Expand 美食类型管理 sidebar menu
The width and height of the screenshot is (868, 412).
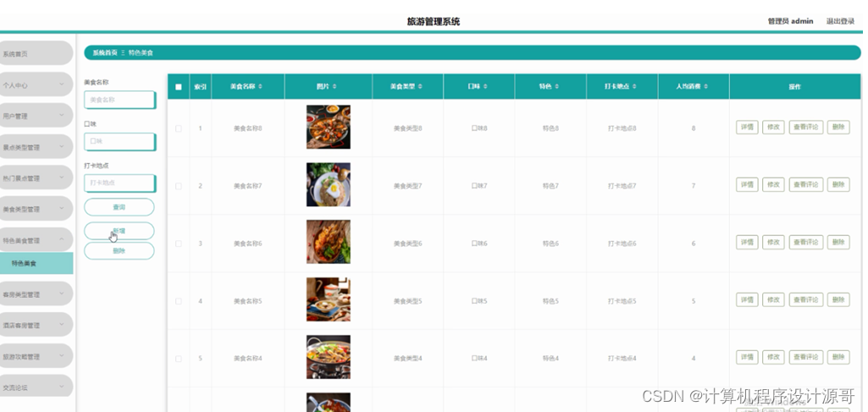tap(35, 209)
